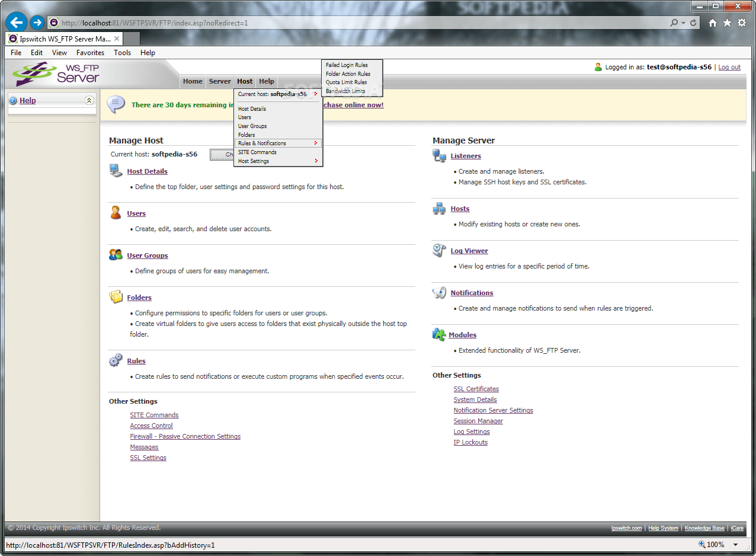The image size is (756, 556).
Task: Click the search magnifier in address bar
Action: pos(674,23)
